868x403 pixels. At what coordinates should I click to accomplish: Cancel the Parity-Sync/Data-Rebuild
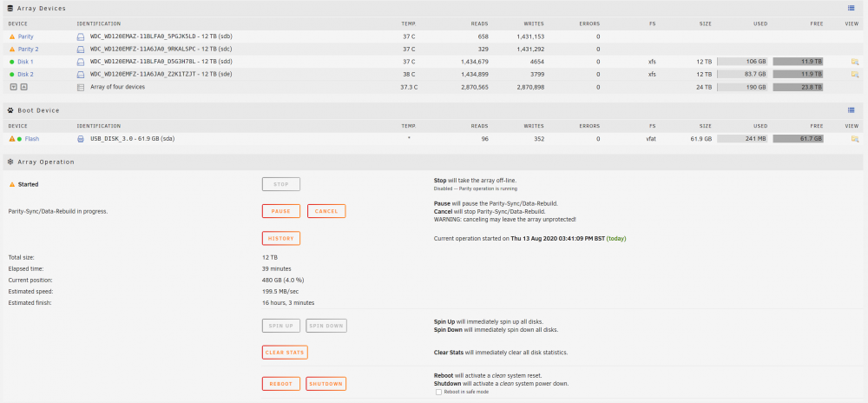click(326, 211)
